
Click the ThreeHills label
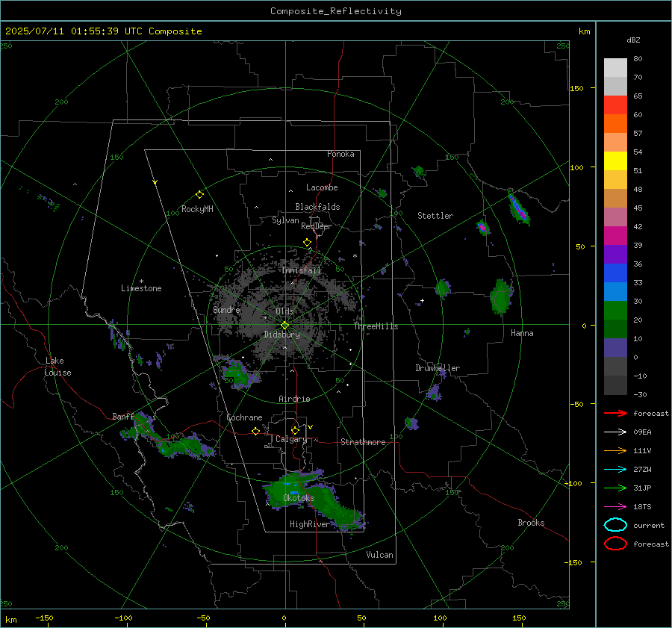376,326
